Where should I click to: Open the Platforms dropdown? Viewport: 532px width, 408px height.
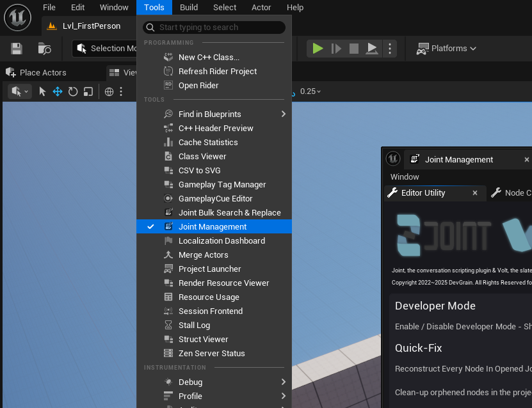click(446, 49)
